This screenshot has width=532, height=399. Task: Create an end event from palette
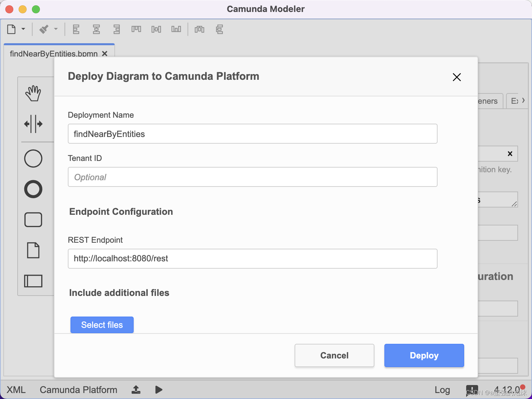33,189
